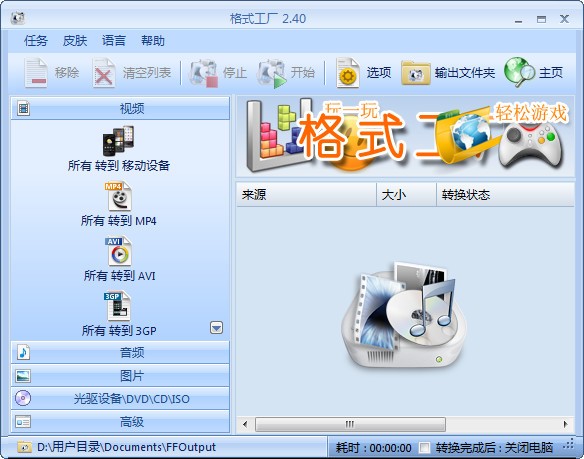The height and width of the screenshot is (459, 584).
Task: Open the Options (选项) gear icon
Action: pyautogui.click(x=348, y=73)
